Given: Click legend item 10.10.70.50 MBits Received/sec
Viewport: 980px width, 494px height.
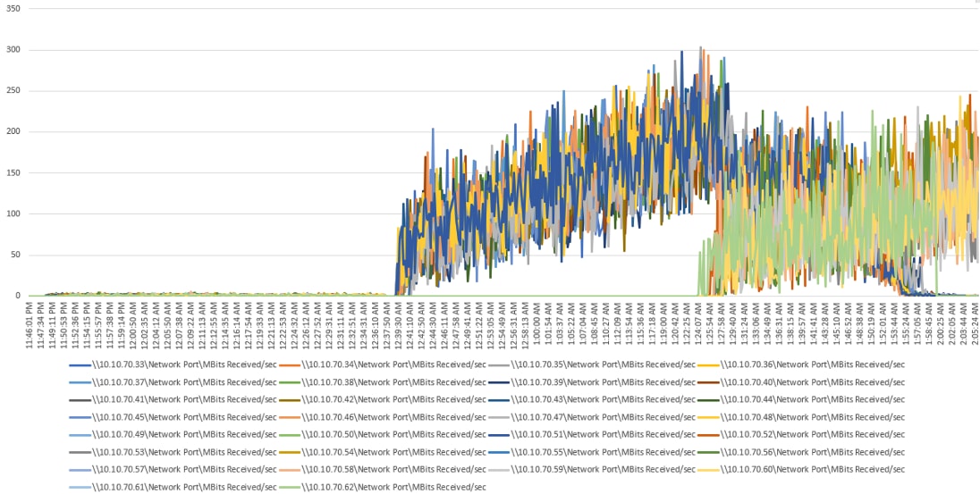Looking at the screenshot, I should click(x=382, y=434).
